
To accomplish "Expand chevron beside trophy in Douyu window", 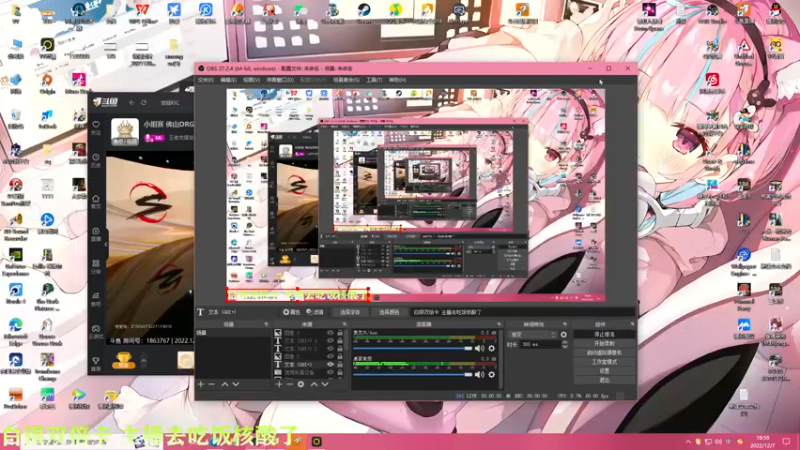I will point(144,361).
